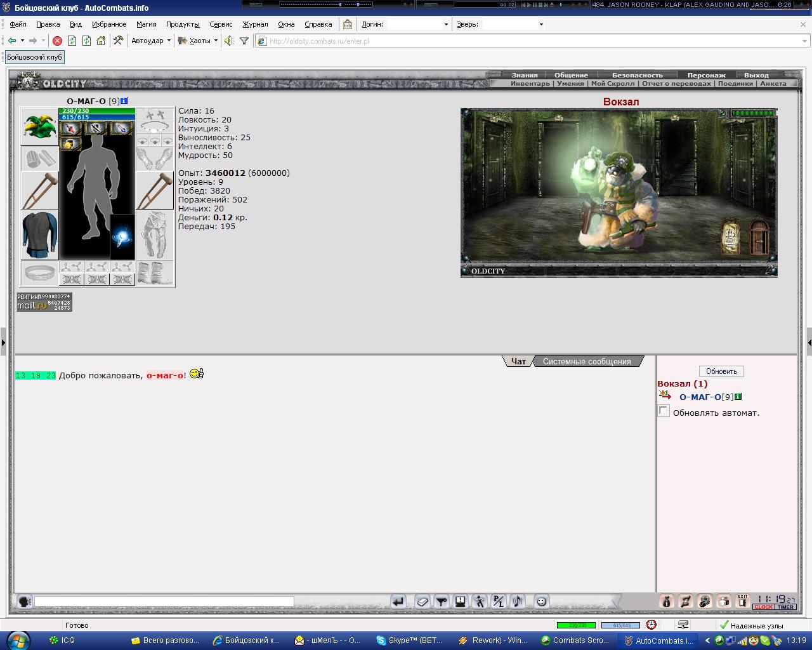Open the character info icon beside О-МАГ-О [9]

coord(124,101)
